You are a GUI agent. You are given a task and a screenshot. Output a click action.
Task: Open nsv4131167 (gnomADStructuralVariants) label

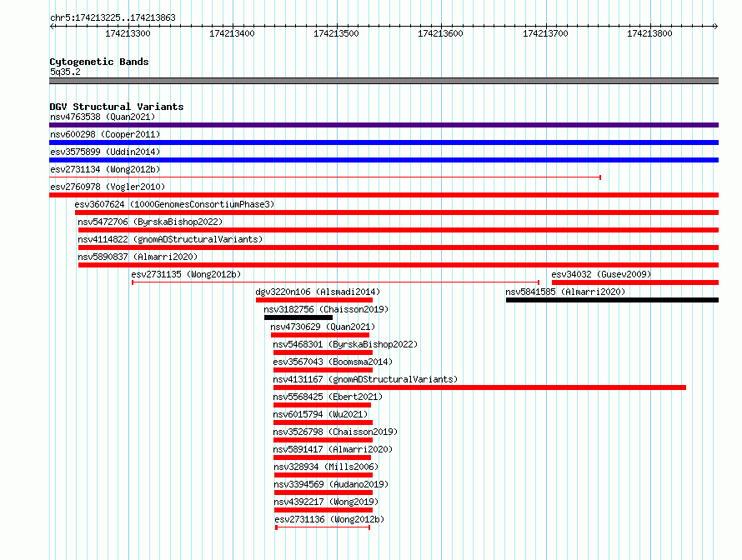[365, 379]
